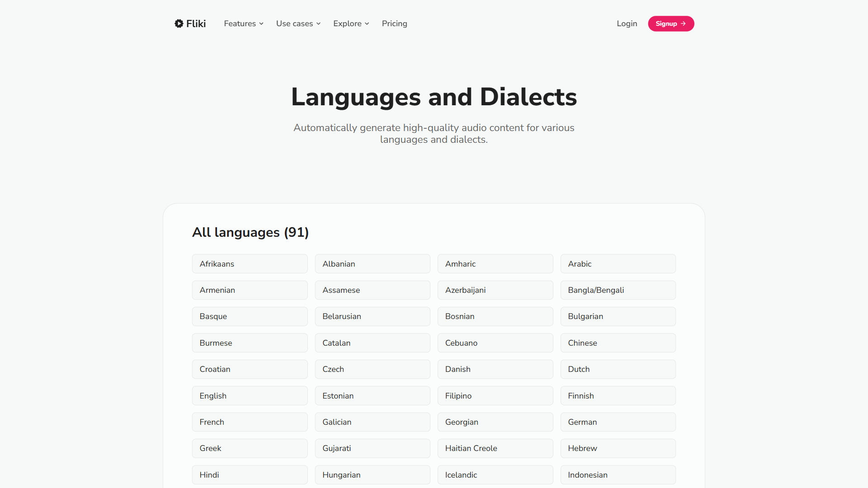This screenshot has width=868, height=488.
Task: Open the Haitian Creole entry
Action: (x=495, y=448)
